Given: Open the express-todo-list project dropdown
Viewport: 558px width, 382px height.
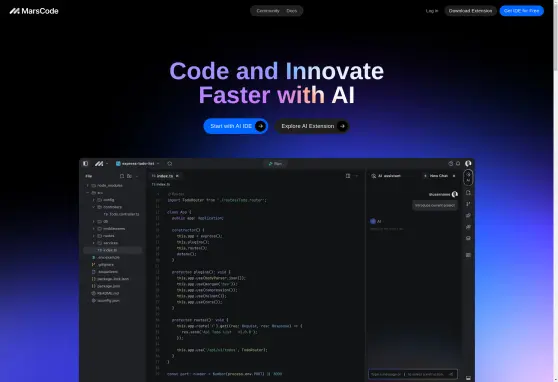Looking at the screenshot, I should 137,163.
